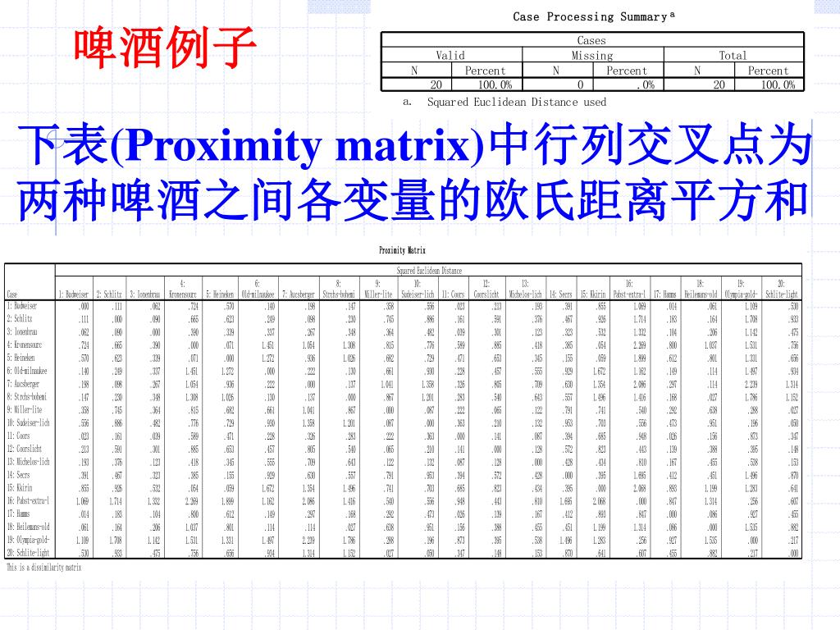Select '1.714' in the Pabst-extra-l row

click(116, 501)
